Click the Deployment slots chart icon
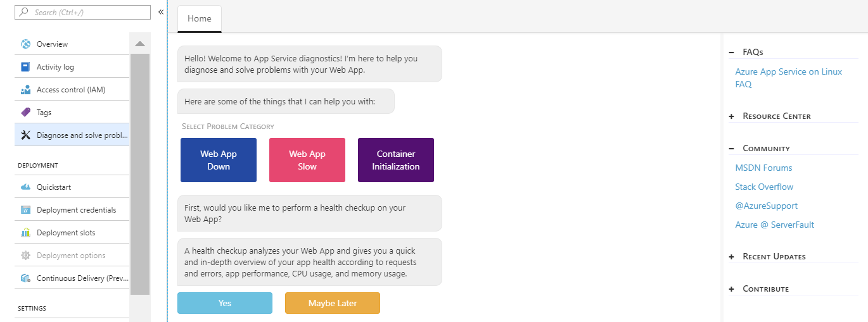The image size is (868, 322). pos(25,233)
